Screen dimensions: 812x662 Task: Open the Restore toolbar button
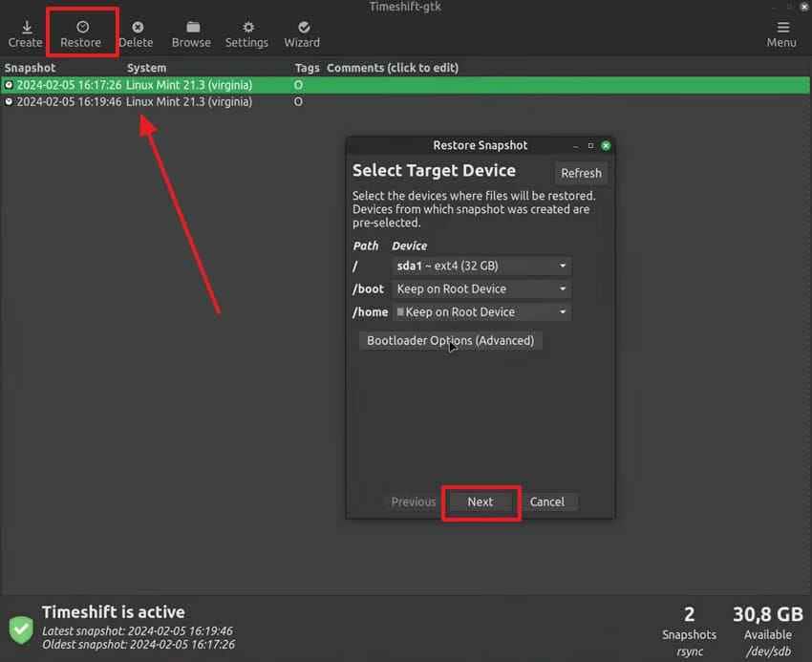point(81,34)
